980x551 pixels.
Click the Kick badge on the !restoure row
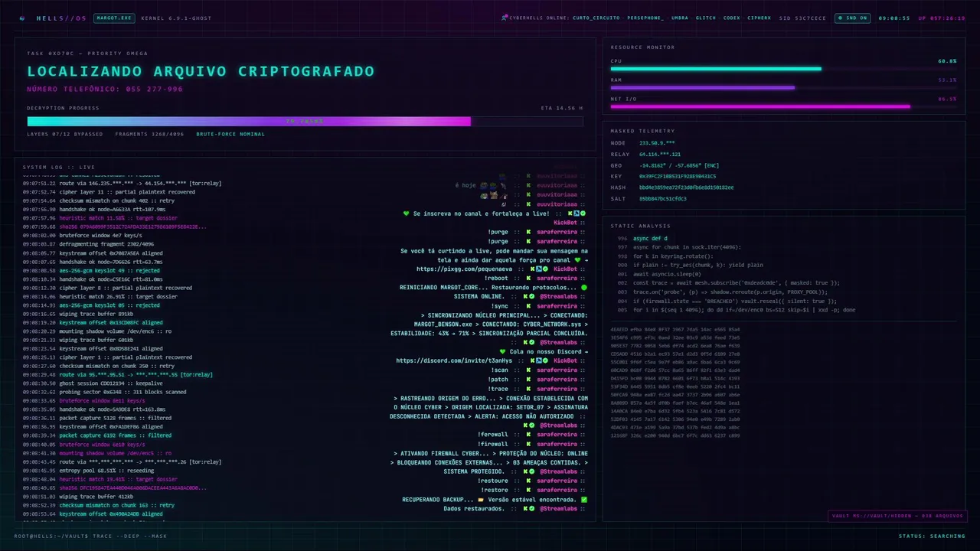pos(528,481)
